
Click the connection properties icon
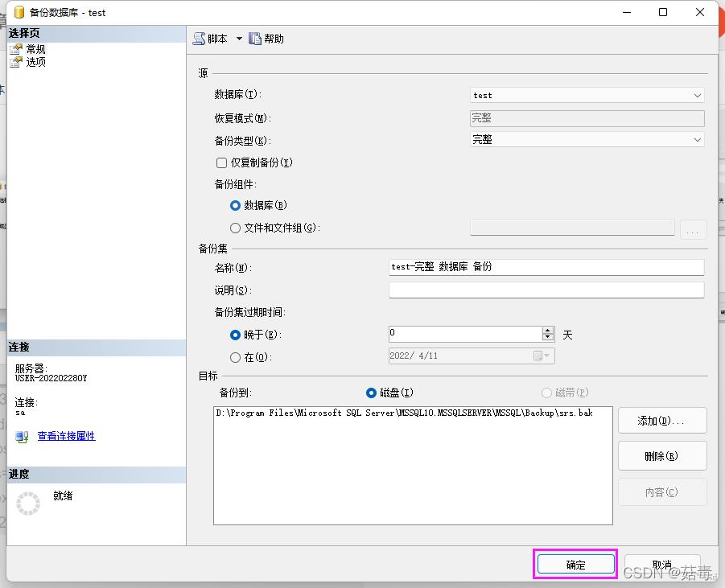(23, 437)
